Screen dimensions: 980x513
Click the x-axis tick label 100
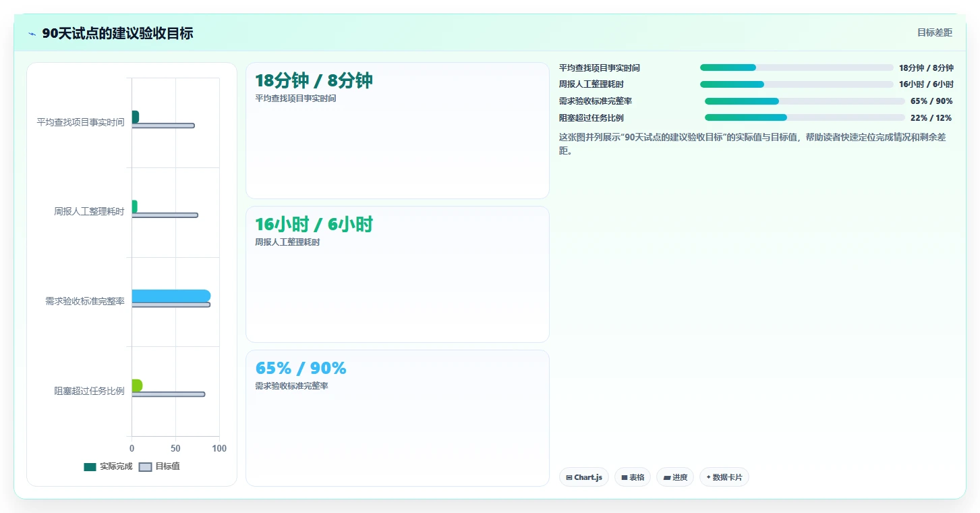click(x=219, y=449)
